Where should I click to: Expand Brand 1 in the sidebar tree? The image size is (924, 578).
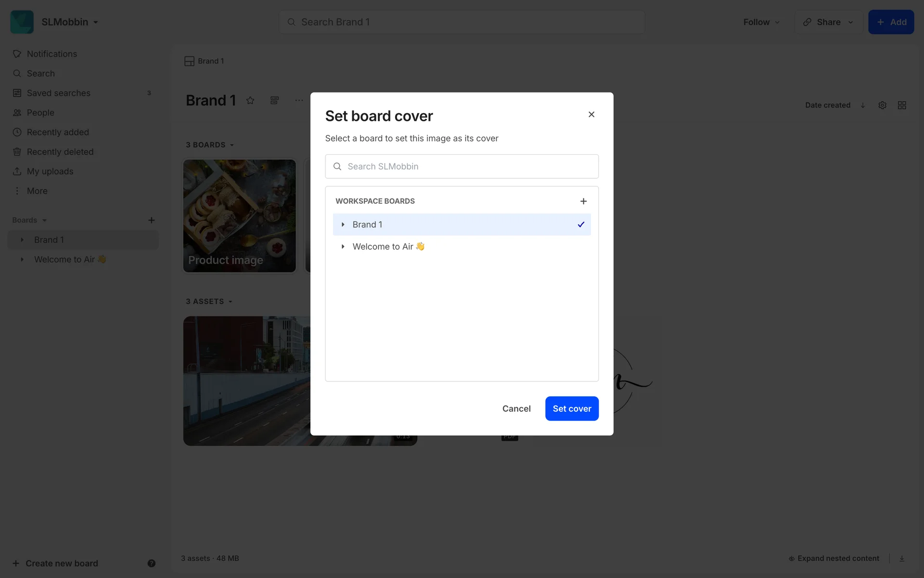[x=22, y=240]
